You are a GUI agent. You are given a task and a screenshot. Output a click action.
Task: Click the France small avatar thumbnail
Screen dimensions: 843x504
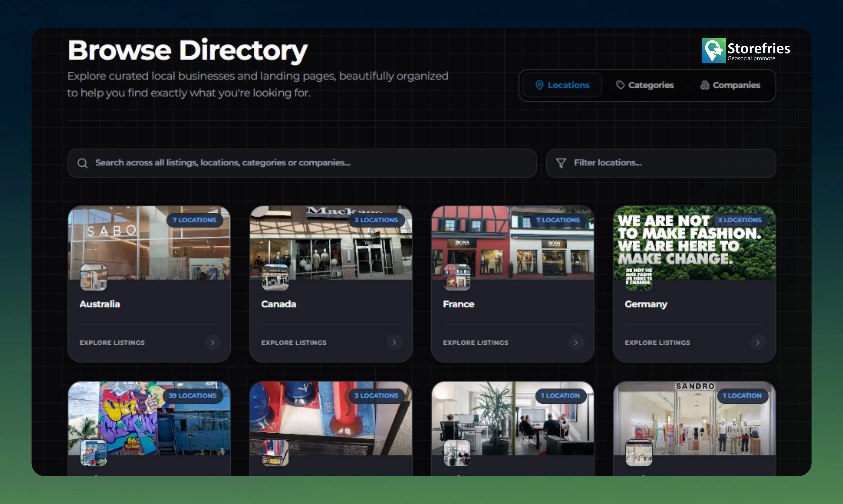pos(457,277)
